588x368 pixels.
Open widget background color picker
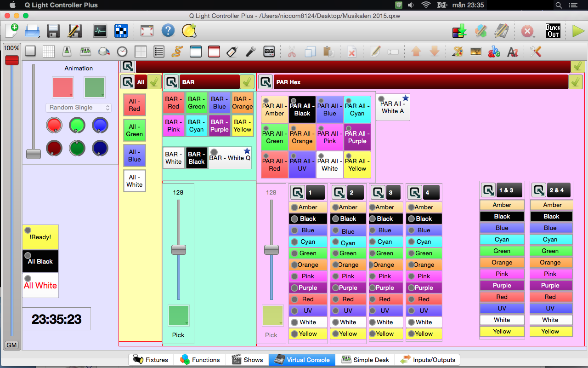pos(458,51)
